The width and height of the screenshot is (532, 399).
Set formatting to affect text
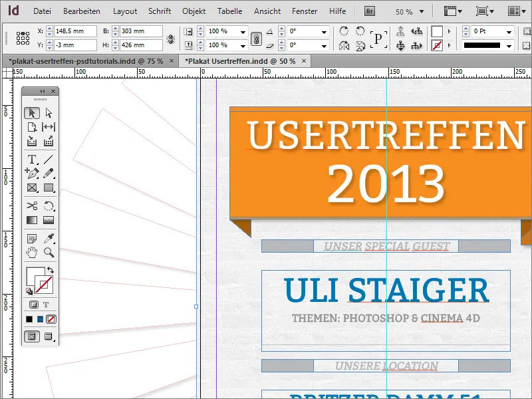[x=46, y=305]
